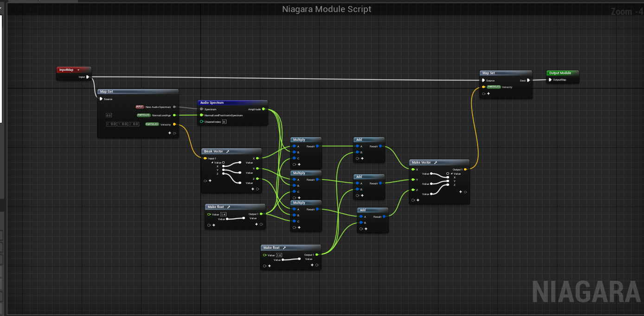
Task: Add a pin on the top Add node
Action: 362,158
